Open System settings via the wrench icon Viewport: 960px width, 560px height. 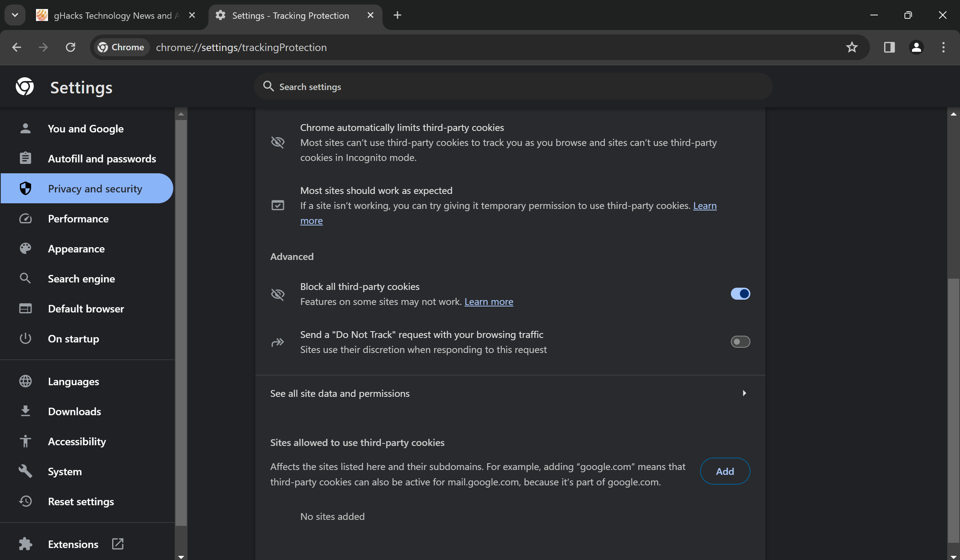click(25, 471)
